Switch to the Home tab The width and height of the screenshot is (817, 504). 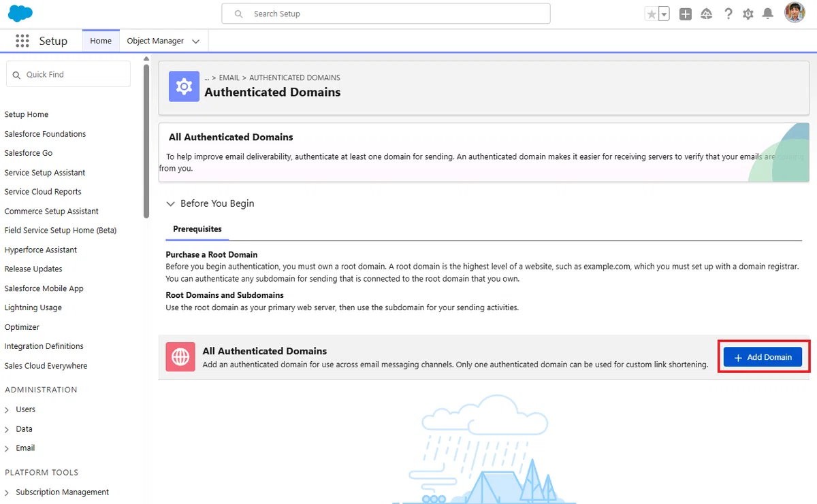(101, 41)
